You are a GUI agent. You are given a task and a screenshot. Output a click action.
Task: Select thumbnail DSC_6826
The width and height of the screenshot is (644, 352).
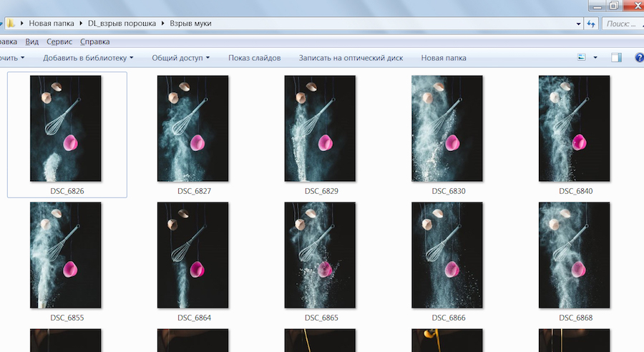[x=66, y=129]
